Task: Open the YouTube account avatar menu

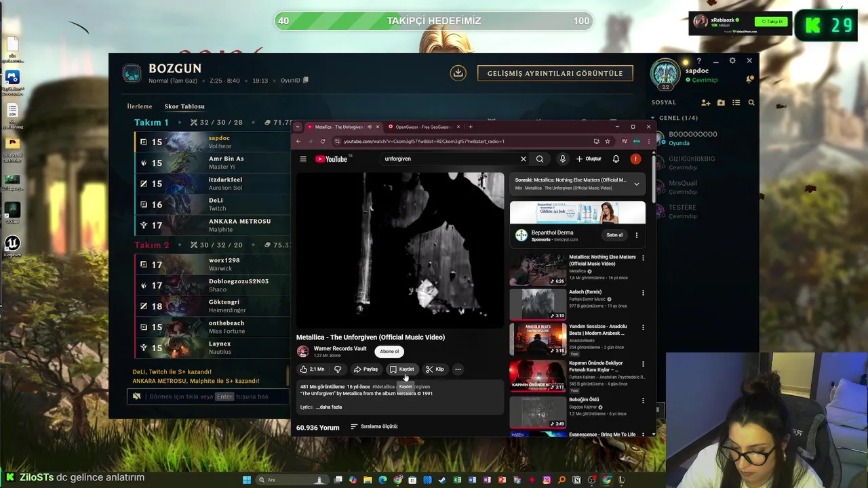Action: tap(635, 159)
